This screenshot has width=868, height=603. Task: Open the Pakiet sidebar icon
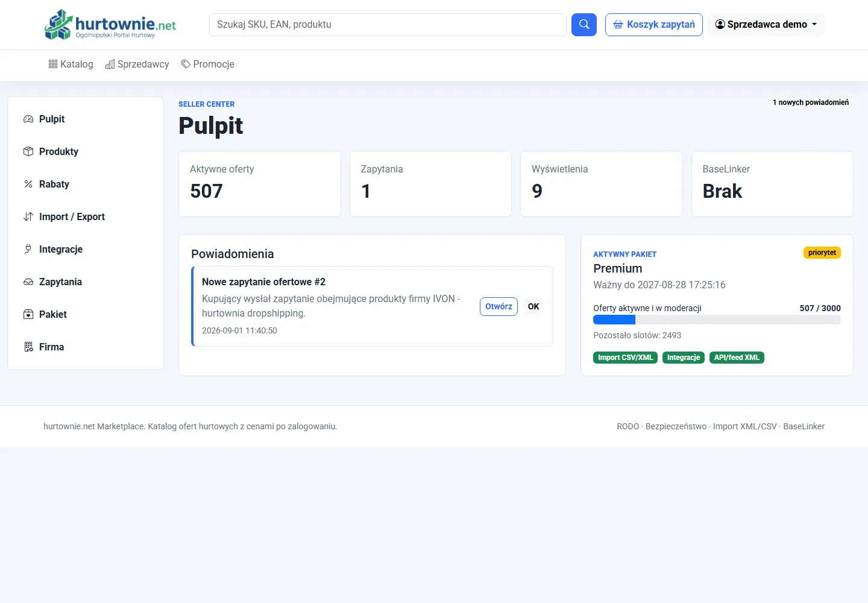coord(28,314)
